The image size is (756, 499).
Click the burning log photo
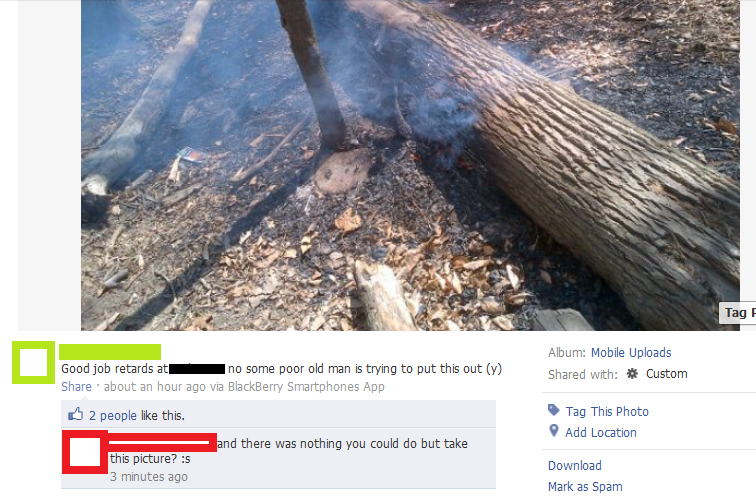pyautogui.click(x=410, y=165)
